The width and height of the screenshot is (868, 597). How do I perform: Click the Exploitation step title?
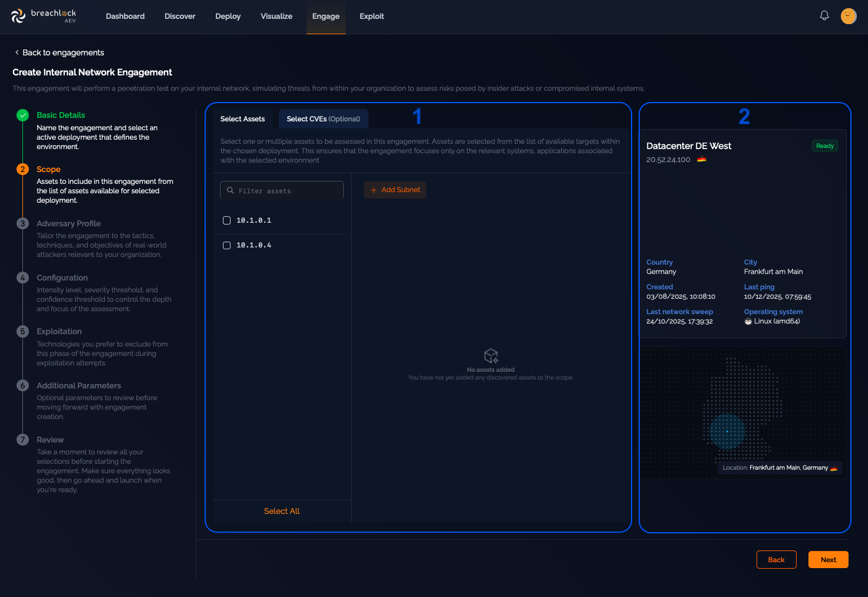click(x=59, y=331)
